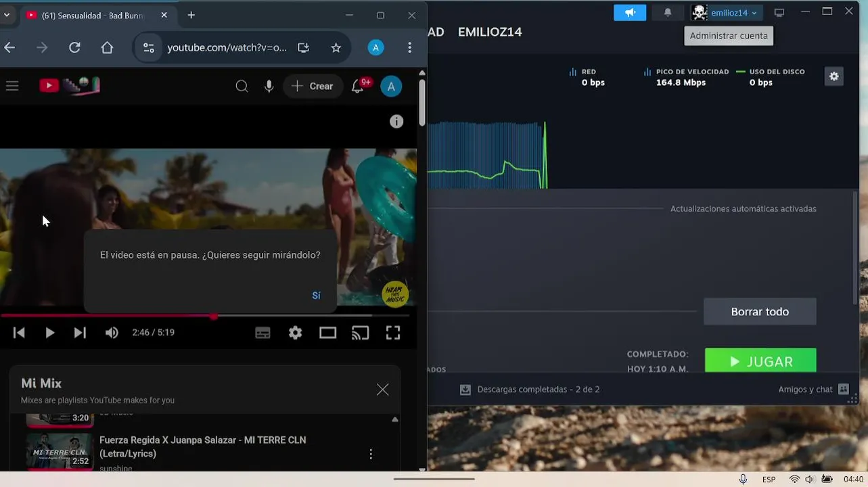
Task: Play the paused video
Action: coord(49,332)
